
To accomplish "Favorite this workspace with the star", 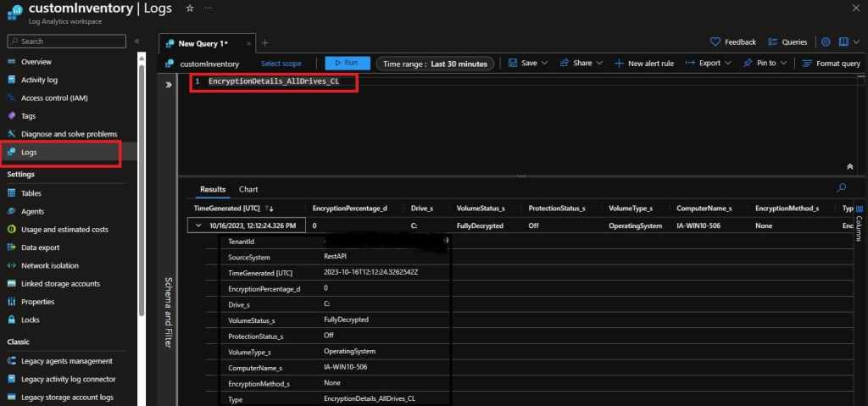I will coord(189,8).
